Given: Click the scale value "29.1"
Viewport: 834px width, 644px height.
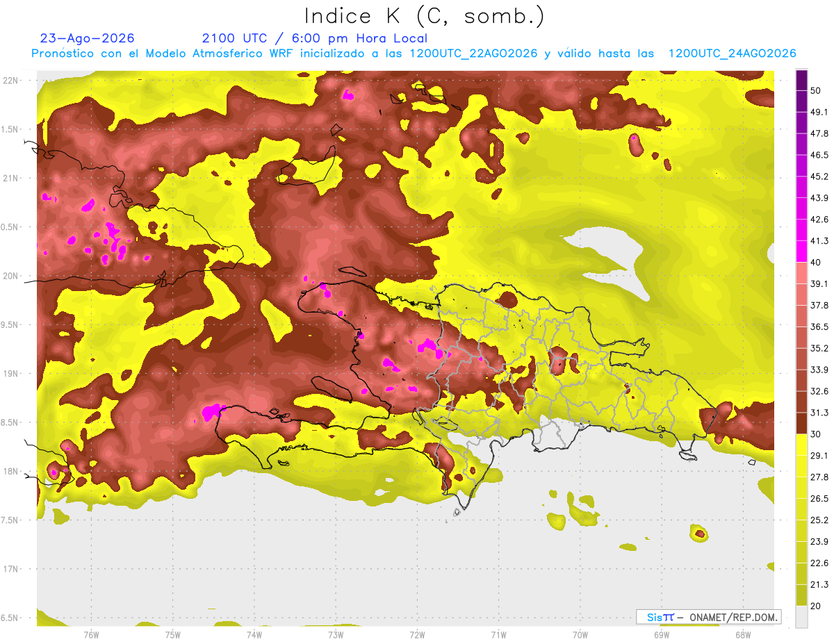Looking at the screenshot, I should click(819, 456).
